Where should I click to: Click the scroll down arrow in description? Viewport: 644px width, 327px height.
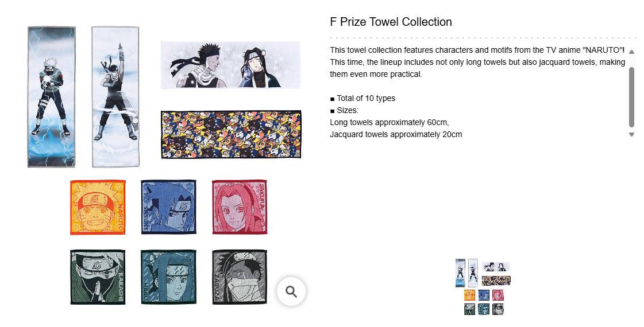click(x=631, y=135)
